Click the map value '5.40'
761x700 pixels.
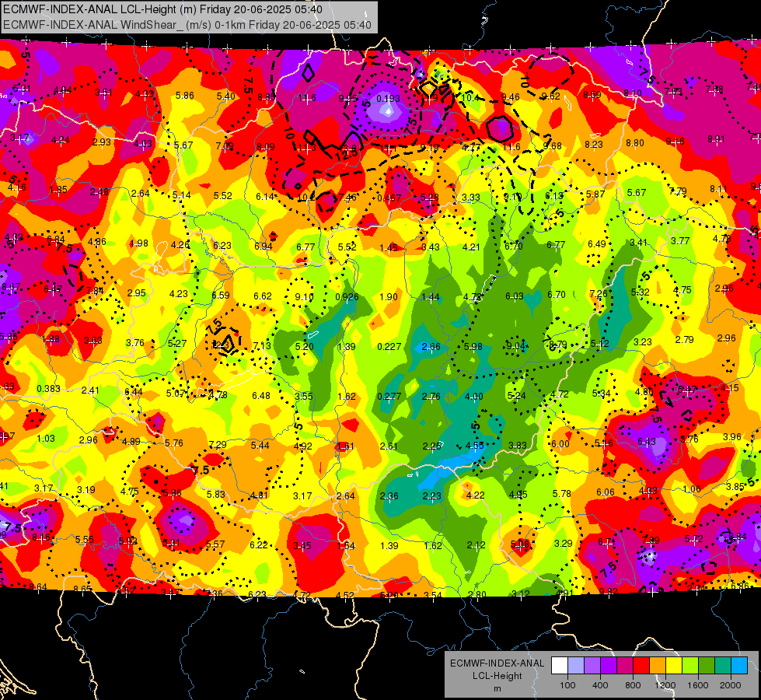point(226,96)
